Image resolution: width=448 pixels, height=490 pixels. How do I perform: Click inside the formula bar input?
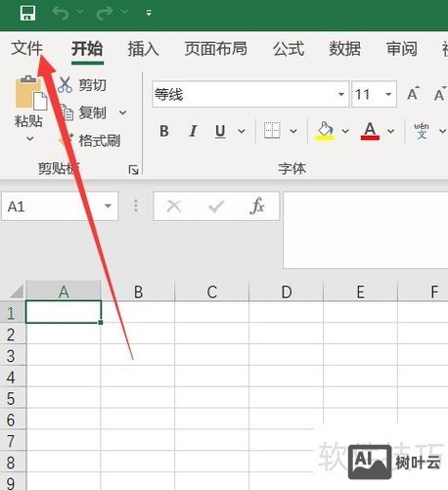(x=366, y=230)
